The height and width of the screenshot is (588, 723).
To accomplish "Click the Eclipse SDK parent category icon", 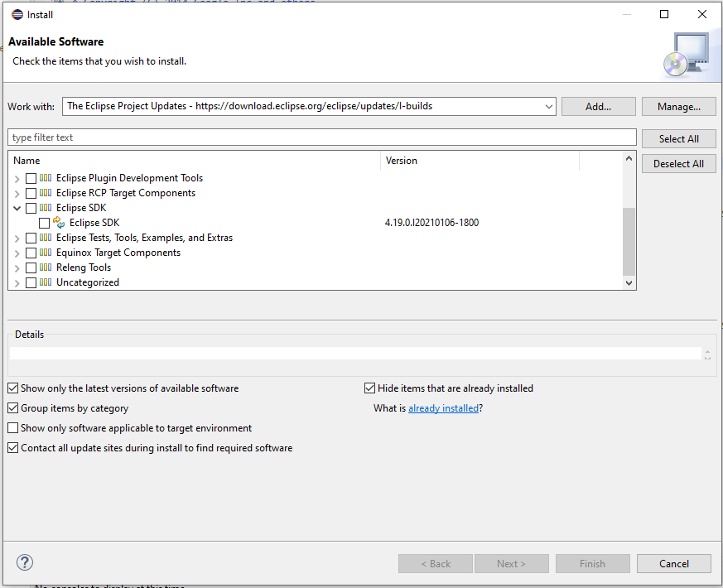I will [46, 208].
